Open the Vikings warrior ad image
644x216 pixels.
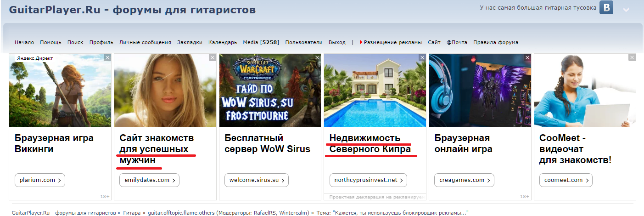(x=60, y=91)
